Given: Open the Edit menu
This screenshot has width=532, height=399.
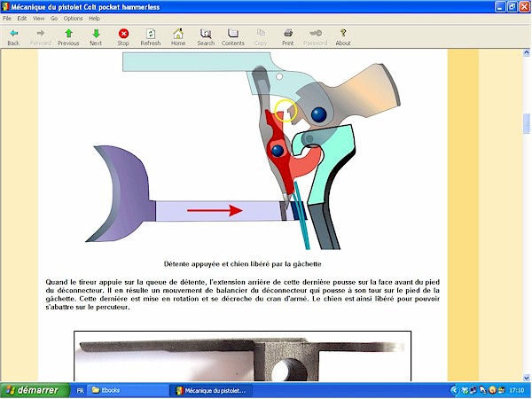Looking at the screenshot, I should pos(22,19).
